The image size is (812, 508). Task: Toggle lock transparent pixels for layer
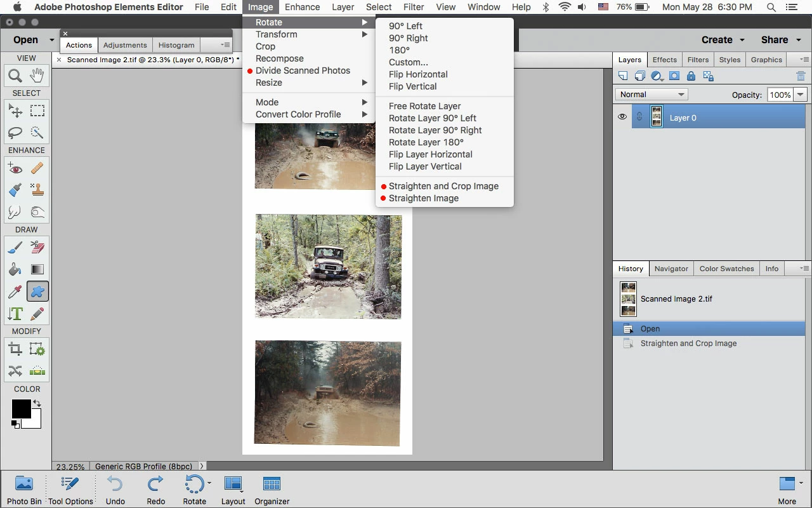[x=709, y=76]
